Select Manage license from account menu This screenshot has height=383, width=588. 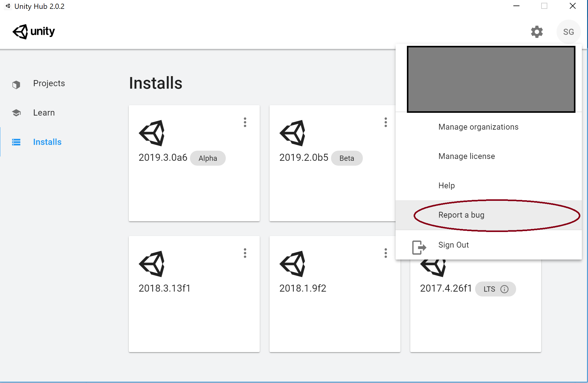coord(467,156)
